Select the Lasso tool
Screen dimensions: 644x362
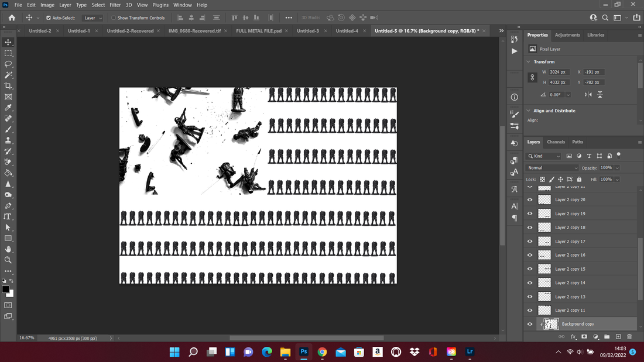(x=8, y=64)
